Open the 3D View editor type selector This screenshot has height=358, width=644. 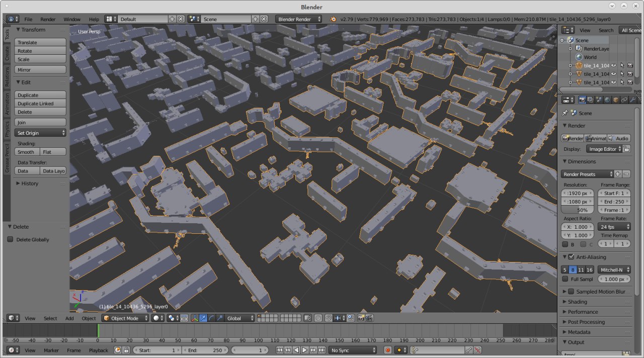coord(13,318)
